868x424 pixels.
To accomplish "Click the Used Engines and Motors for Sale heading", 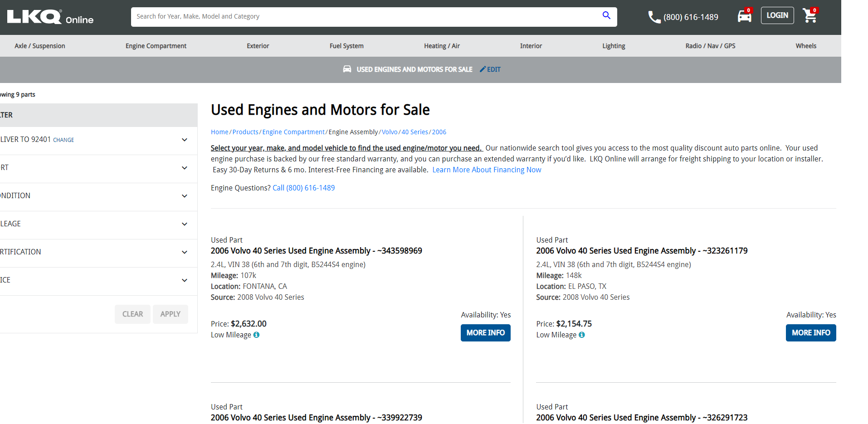I will [x=320, y=110].
